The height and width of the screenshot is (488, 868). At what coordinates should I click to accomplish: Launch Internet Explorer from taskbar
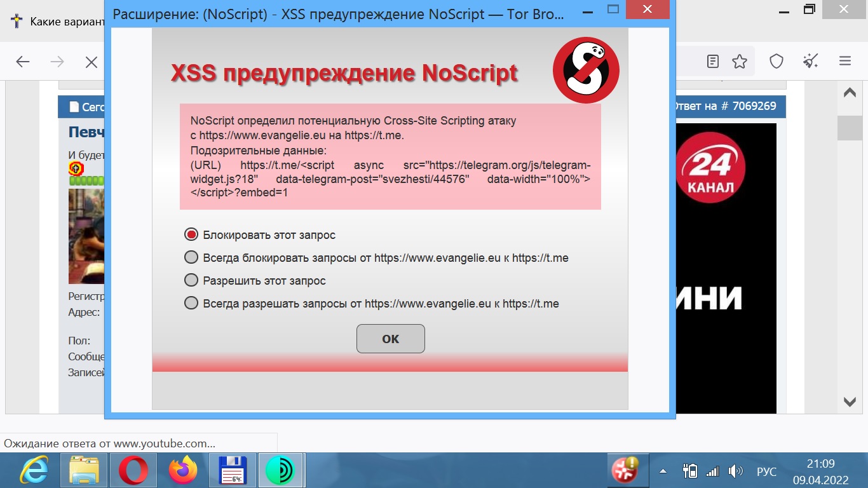34,471
